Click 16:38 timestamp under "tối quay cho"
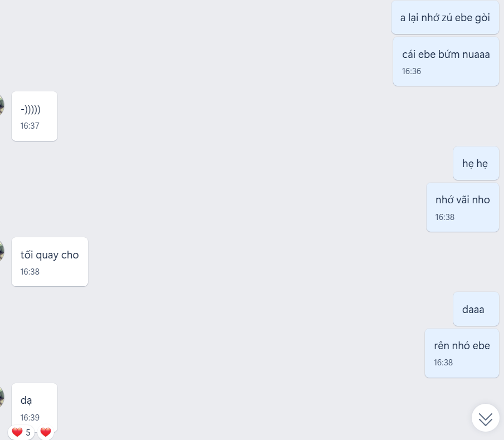504x440 pixels. (x=30, y=272)
